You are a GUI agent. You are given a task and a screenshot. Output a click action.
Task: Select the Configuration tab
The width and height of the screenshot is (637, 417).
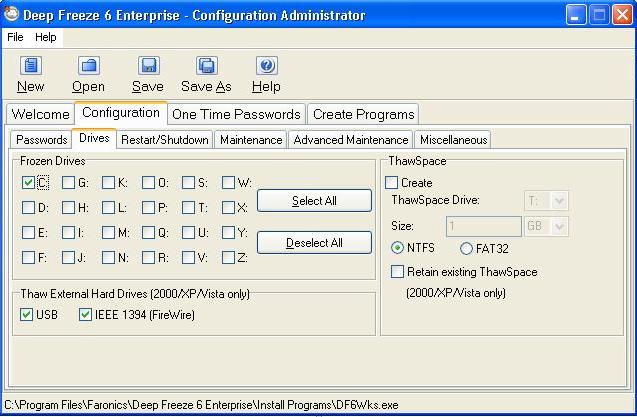point(121,113)
